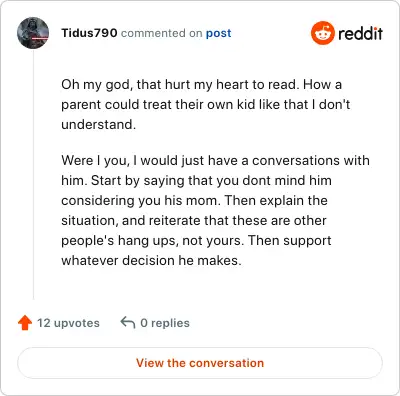Click the "commented on" text

coord(162,33)
